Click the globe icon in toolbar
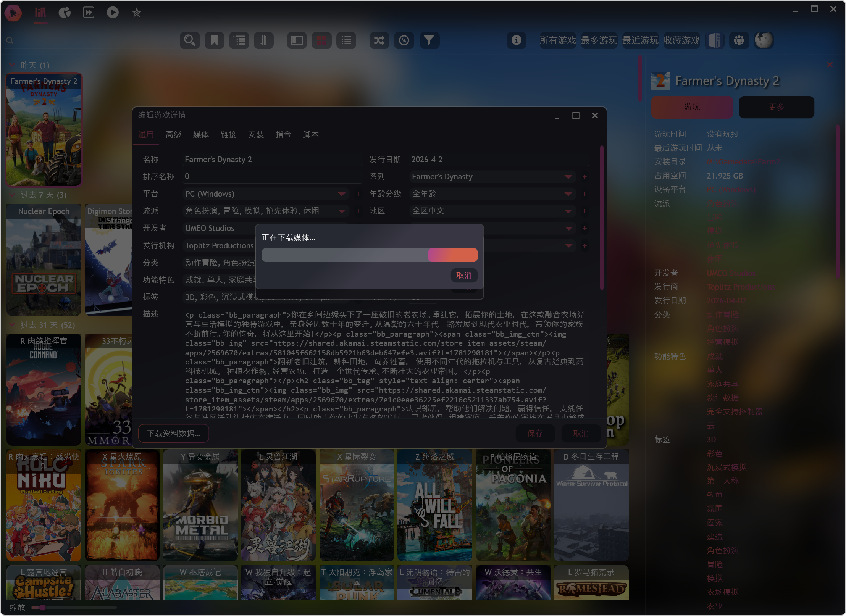846x616 pixels. [x=764, y=40]
